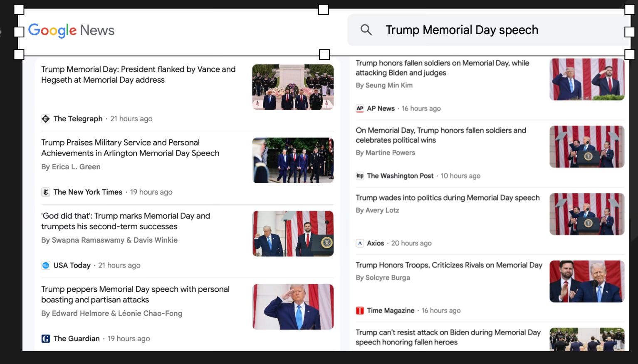
Task: Click 'The Guardian' source name
Action: point(77,339)
